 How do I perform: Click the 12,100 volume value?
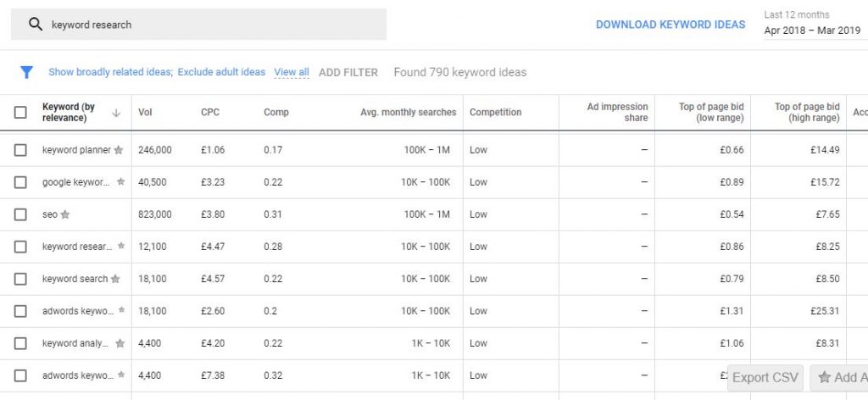pyautogui.click(x=153, y=247)
